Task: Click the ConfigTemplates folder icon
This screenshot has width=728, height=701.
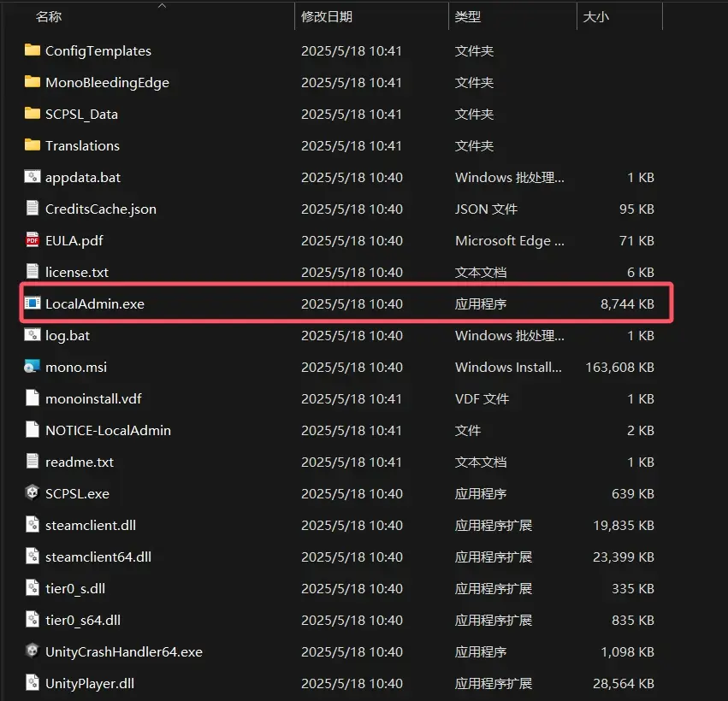Action: [32, 50]
